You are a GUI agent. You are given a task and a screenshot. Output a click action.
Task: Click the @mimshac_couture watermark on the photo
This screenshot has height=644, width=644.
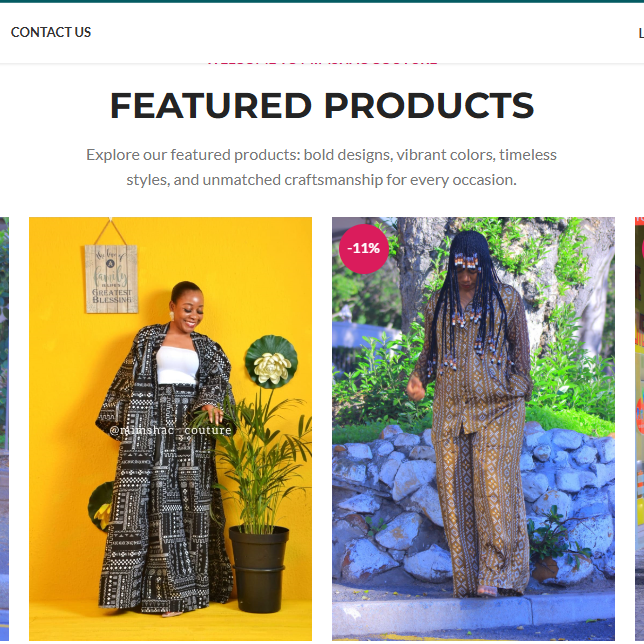pos(170,430)
